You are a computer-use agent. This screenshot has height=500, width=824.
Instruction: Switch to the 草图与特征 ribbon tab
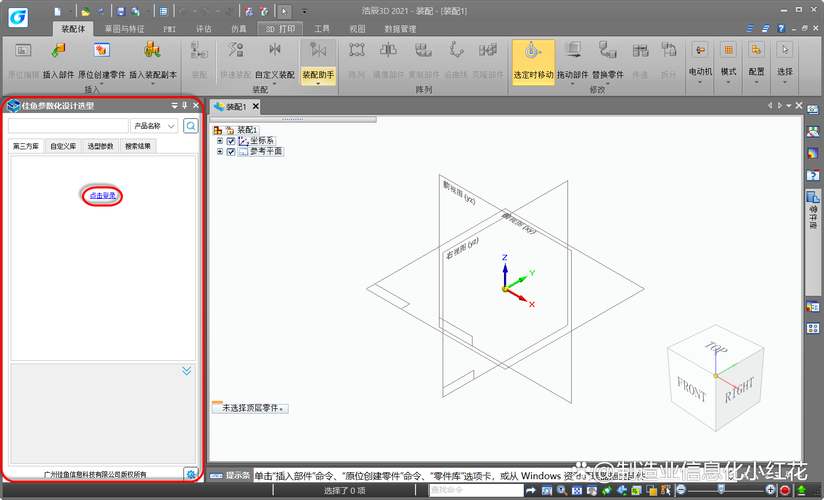click(x=124, y=29)
